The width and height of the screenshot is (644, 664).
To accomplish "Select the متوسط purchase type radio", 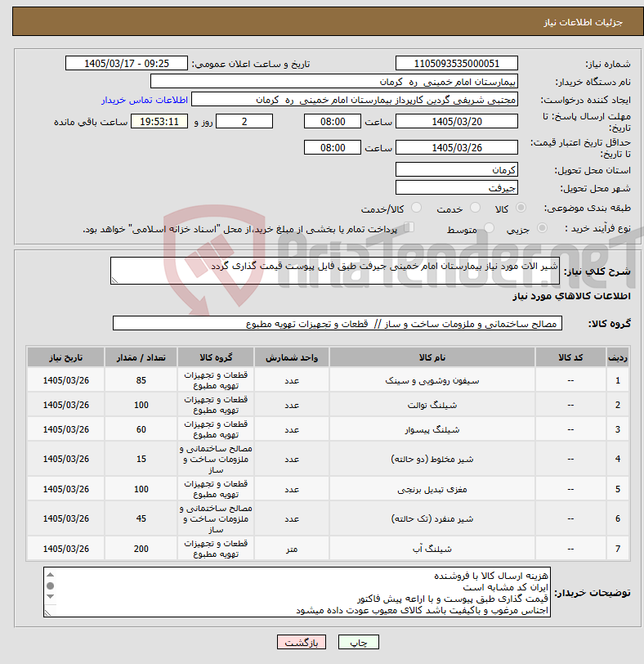I will [489, 228].
